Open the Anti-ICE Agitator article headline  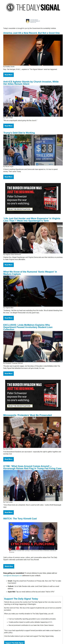pyautogui.click(x=31, y=83)
